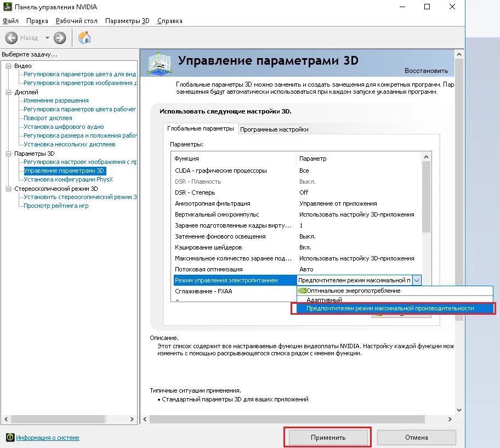This screenshot has width=500, height=448.
Task: Open Изменение разрешения task
Action: pyautogui.click(x=56, y=100)
